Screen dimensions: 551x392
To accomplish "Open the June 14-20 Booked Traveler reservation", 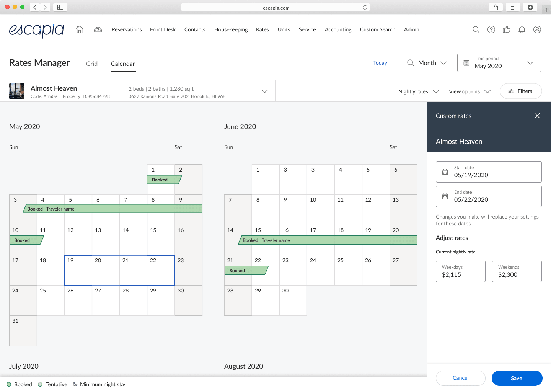I will click(x=328, y=240).
